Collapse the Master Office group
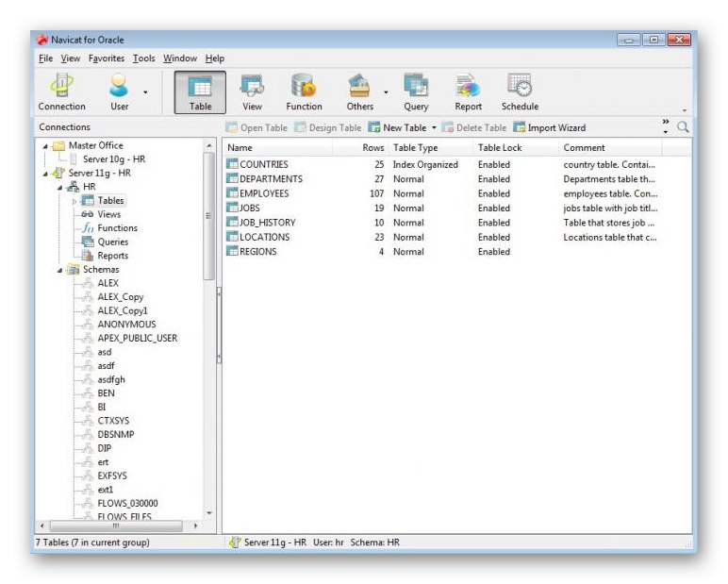Screen dimensions: 728x584 [x=45, y=146]
